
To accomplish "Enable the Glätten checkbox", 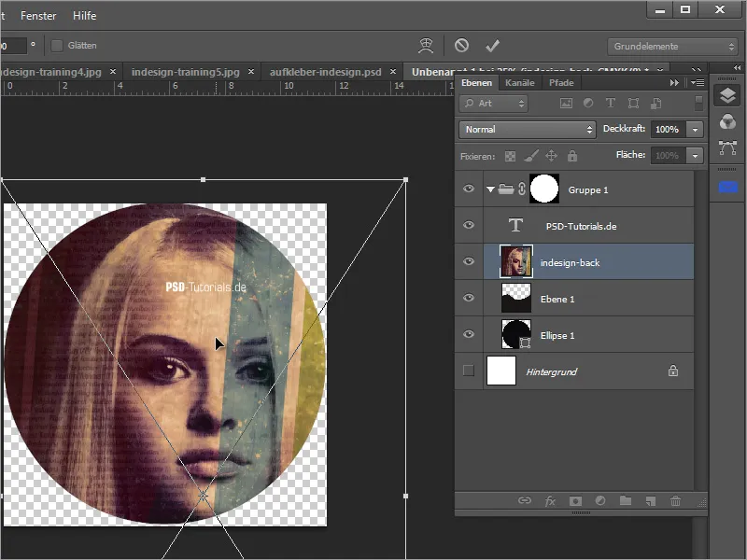I will pyautogui.click(x=57, y=46).
